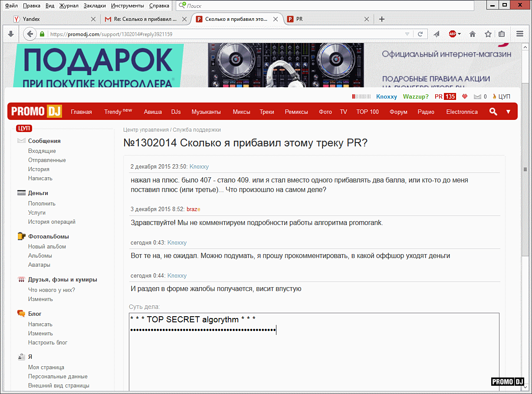Click the downloads arrow icon
This screenshot has width=532, height=394.
11,34
